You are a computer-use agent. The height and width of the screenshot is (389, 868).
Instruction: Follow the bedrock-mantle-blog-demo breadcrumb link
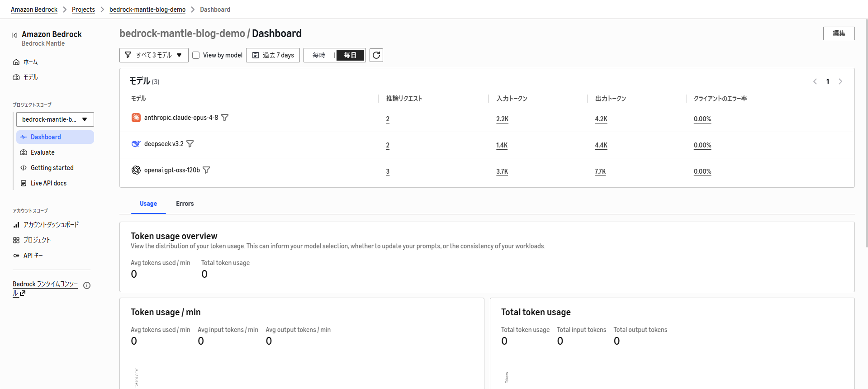coord(147,9)
